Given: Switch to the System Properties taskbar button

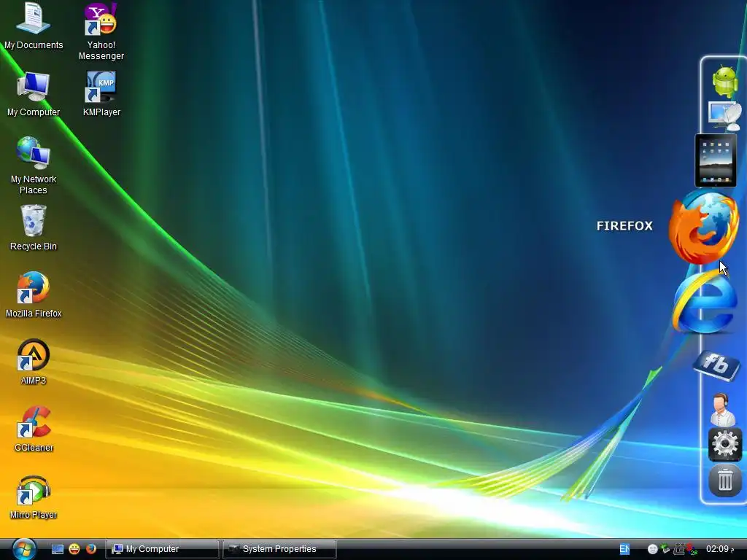Looking at the screenshot, I should click(x=279, y=549).
